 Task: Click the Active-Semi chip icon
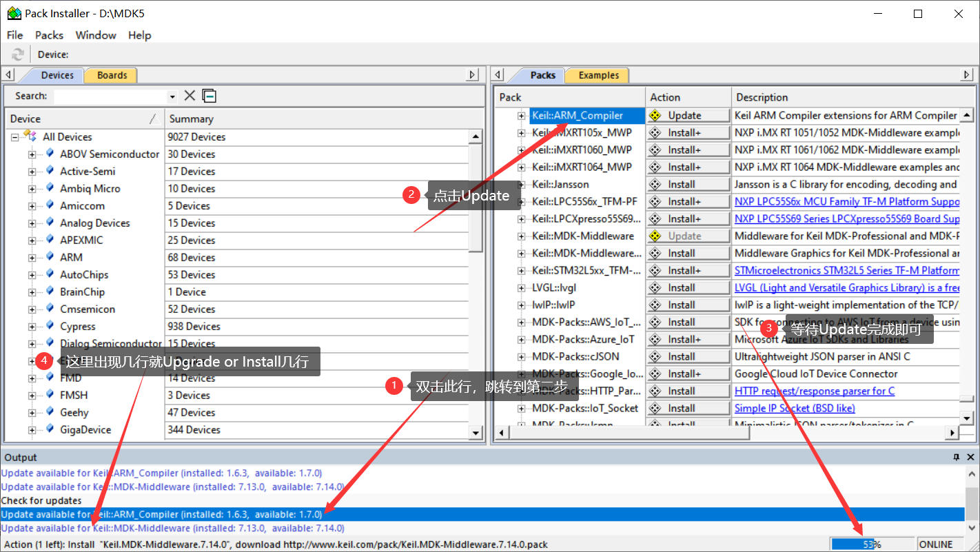pyautogui.click(x=50, y=170)
